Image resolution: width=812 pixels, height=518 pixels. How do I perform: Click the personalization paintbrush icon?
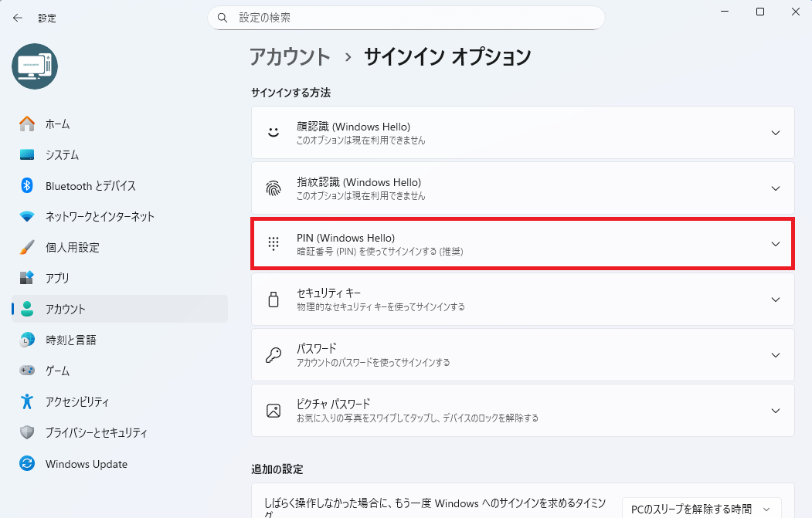click(27, 247)
